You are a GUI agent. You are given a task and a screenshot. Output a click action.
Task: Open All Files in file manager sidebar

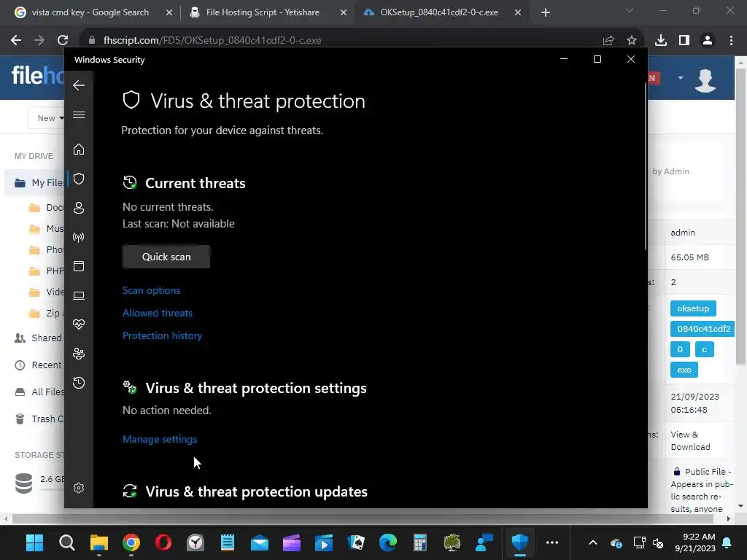point(39,392)
